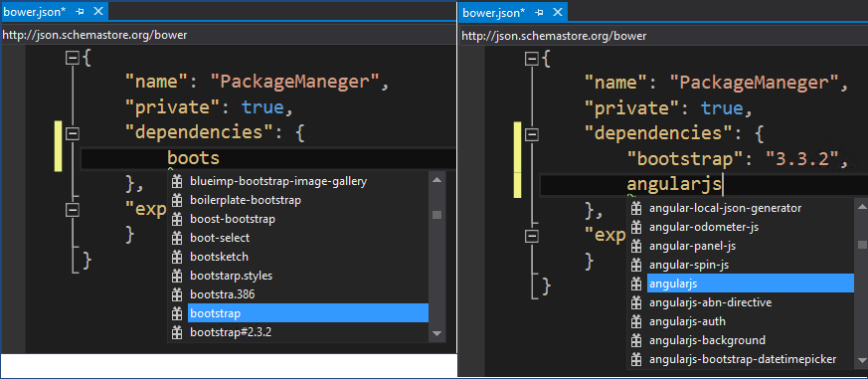Click "3.3.2" version string in right editor
The width and height of the screenshot is (868, 379).
802,159
